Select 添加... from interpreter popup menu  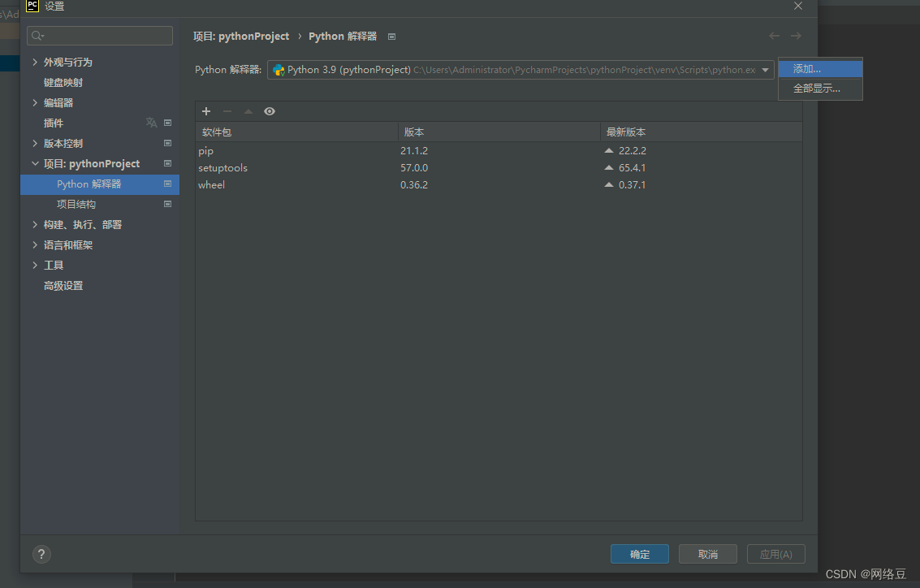pyautogui.click(x=820, y=69)
